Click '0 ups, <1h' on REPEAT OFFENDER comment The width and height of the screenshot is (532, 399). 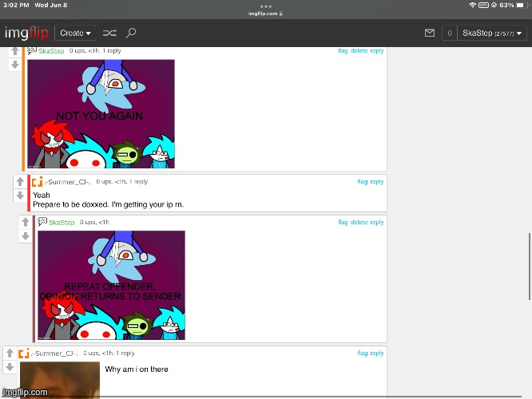[x=94, y=222]
